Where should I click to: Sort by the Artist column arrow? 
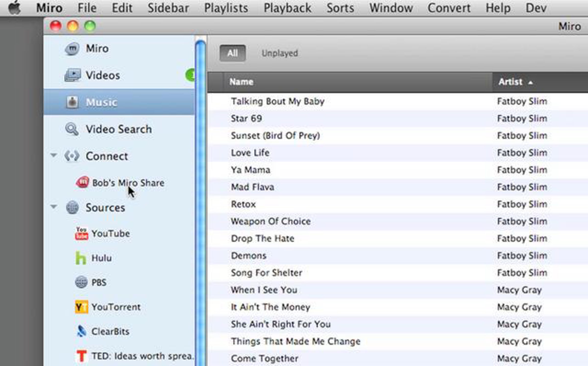tap(530, 83)
